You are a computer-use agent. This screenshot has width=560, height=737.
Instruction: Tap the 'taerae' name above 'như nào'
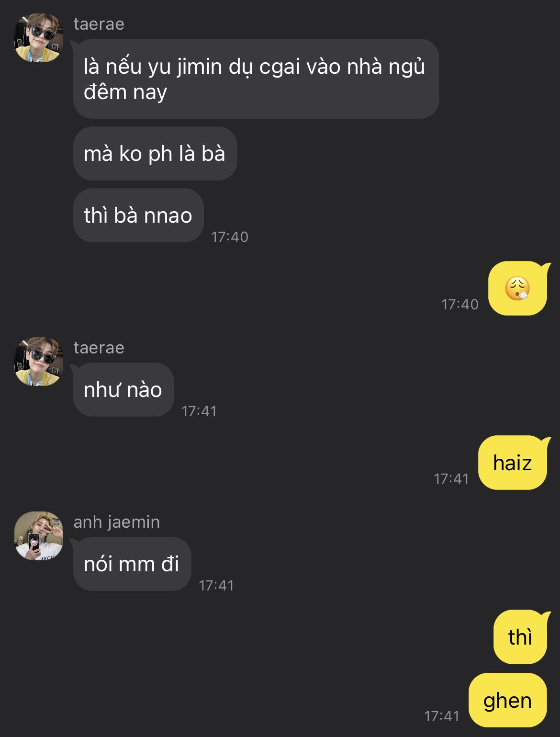99,348
